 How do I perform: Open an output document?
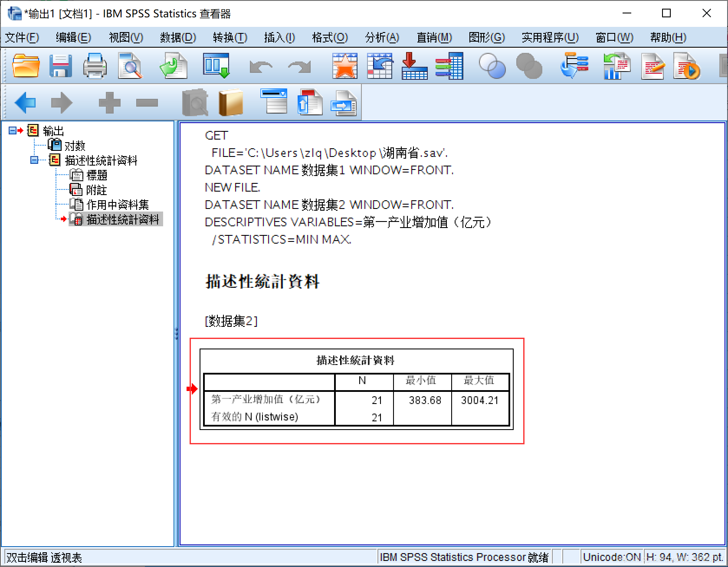tap(25, 66)
